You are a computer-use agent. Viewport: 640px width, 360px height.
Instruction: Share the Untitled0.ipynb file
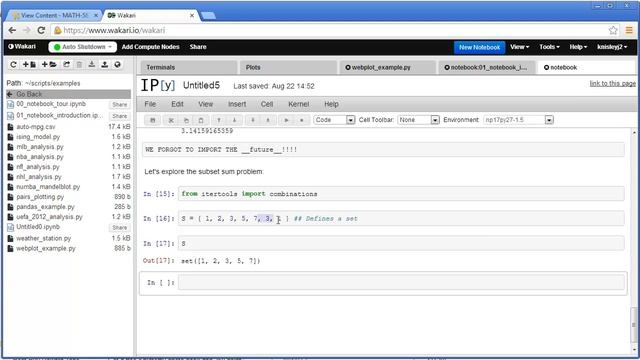click(x=120, y=227)
